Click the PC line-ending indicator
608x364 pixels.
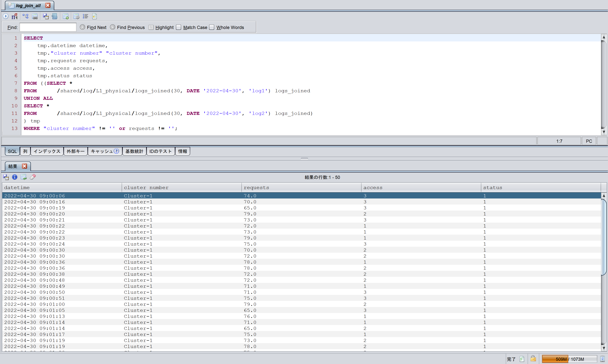tap(589, 141)
